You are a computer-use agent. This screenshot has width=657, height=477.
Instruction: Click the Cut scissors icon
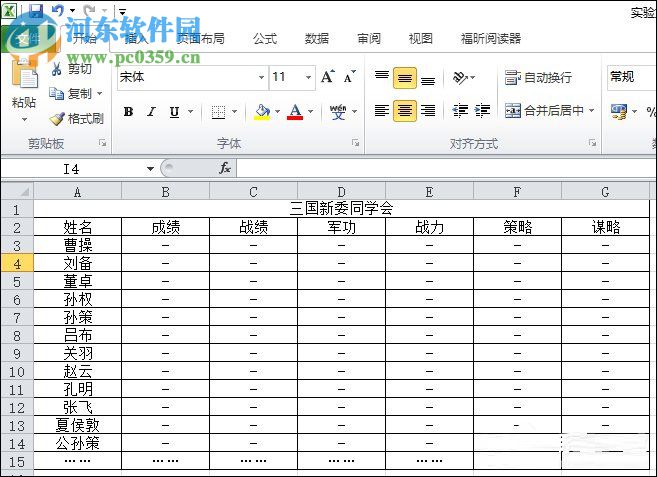tap(57, 68)
